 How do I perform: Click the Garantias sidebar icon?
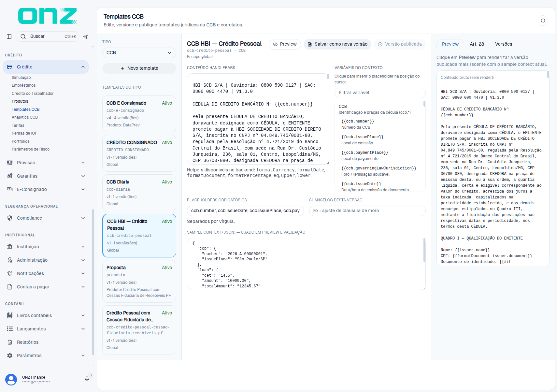pyautogui.click(x=10, y=176)
